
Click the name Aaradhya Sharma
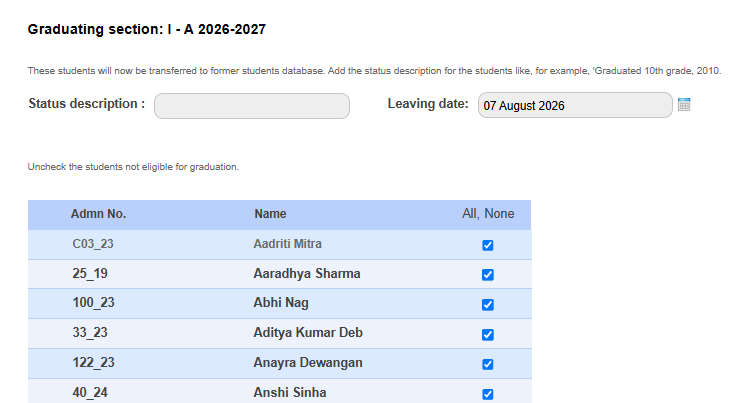coord(307,274)
